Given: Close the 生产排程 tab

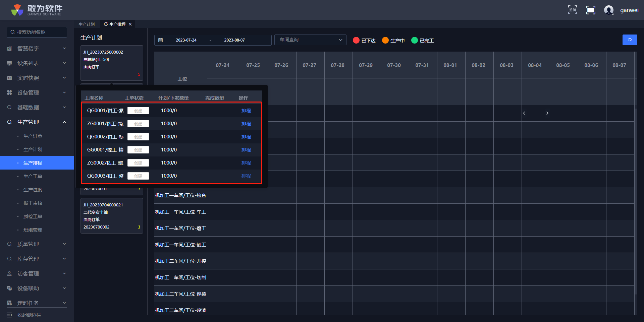Looking at the screenshot, I should click(130, 24).
